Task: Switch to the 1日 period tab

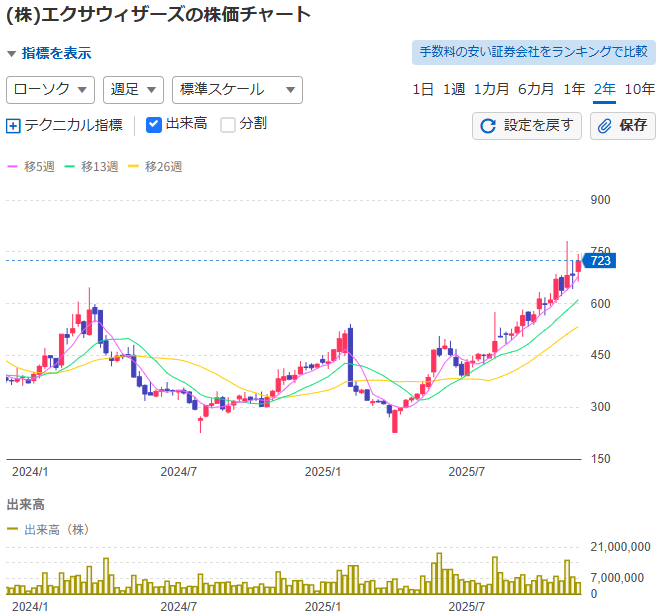Action: click(x=423, y=89)
